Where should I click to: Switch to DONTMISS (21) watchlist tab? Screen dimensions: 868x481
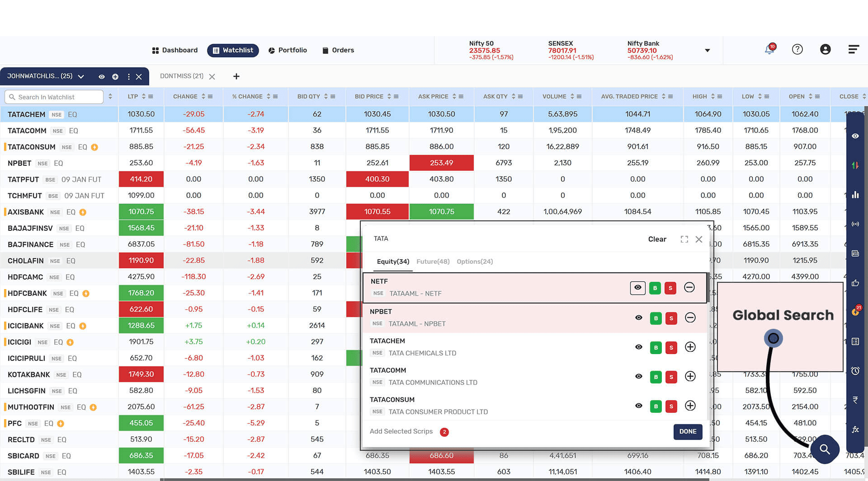[182, 76]
